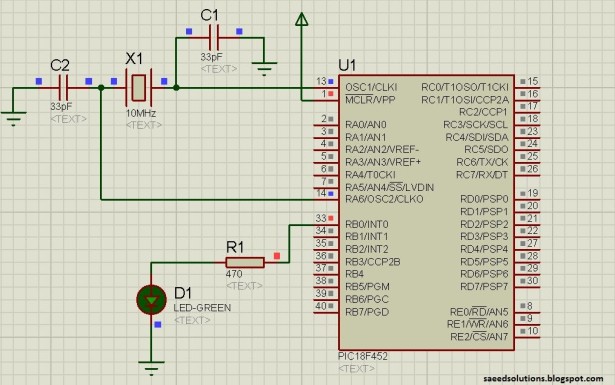Click the <TEXT> placeholder under LED-GREEN
The width and height of the screenshot is (615, 385).
tap(192, 320)
